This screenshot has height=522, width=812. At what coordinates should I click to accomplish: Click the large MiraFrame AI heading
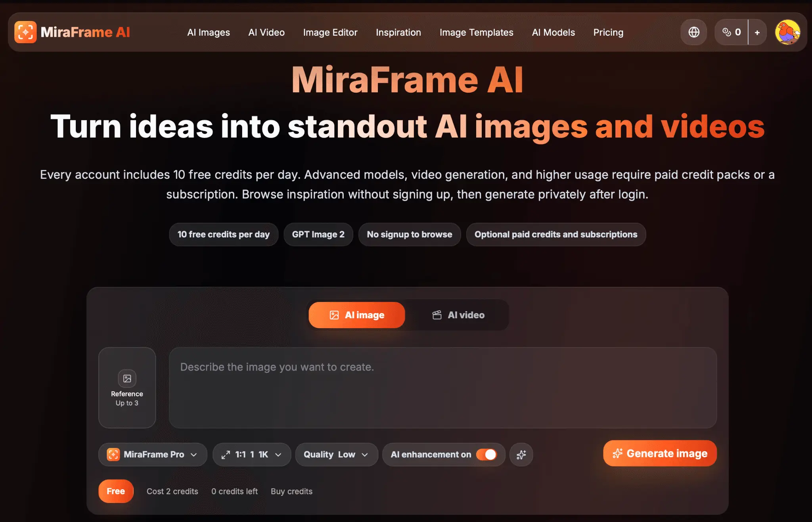(407, 80)
